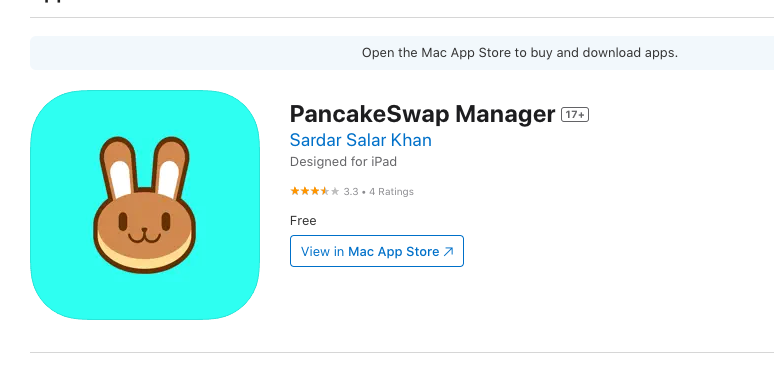This screenshot has height=367, width=774.
Task: Click the gray fifth rating star
Action: pyautogui.click(x=335, y=191)
